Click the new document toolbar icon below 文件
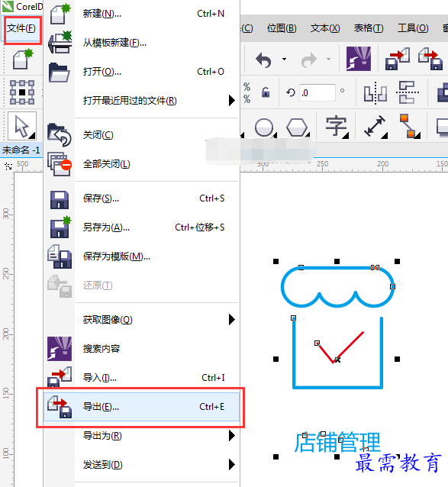The image size is (448, 487). coord(23,59)
